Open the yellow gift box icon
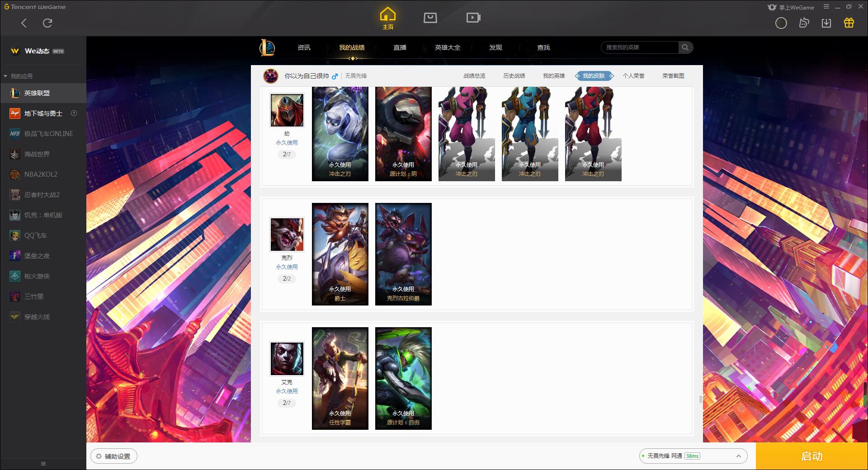The image size is (868, 470). click(849, 23)
